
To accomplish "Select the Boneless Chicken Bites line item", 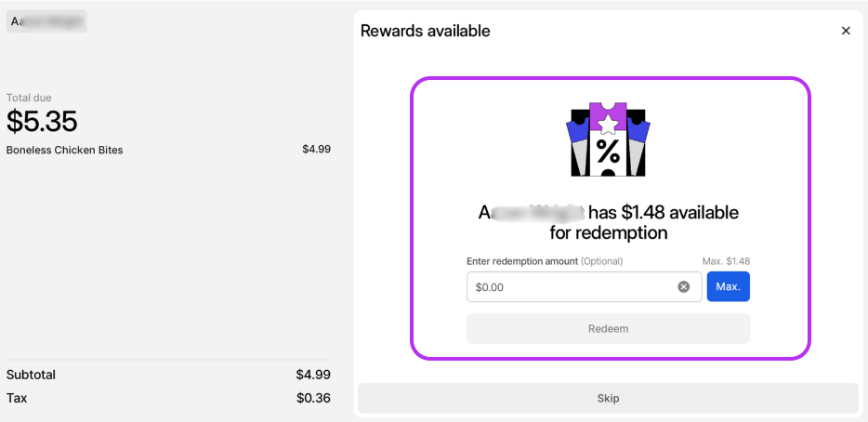I will click(x=65, y=150).
